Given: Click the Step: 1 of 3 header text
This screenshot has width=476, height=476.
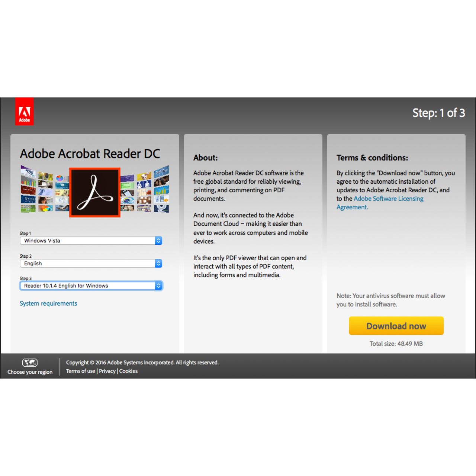Looking at the screenshot, I should point(439,113).
